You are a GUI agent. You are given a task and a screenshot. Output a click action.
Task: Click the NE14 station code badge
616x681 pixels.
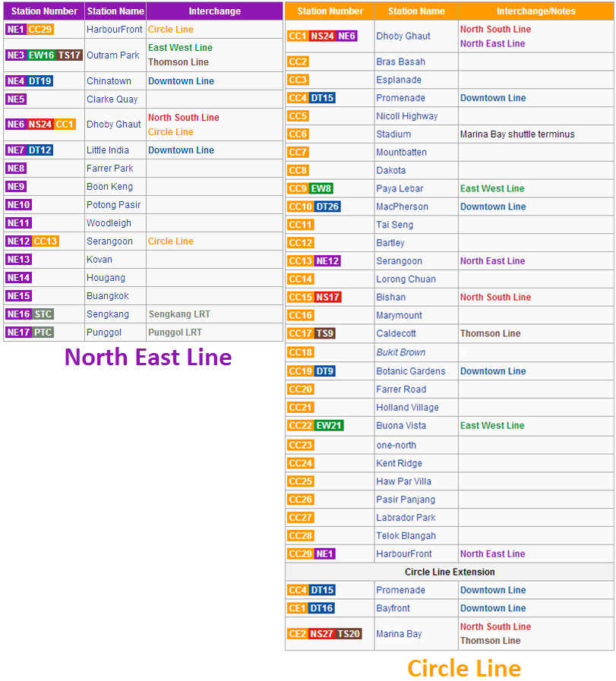19,278
